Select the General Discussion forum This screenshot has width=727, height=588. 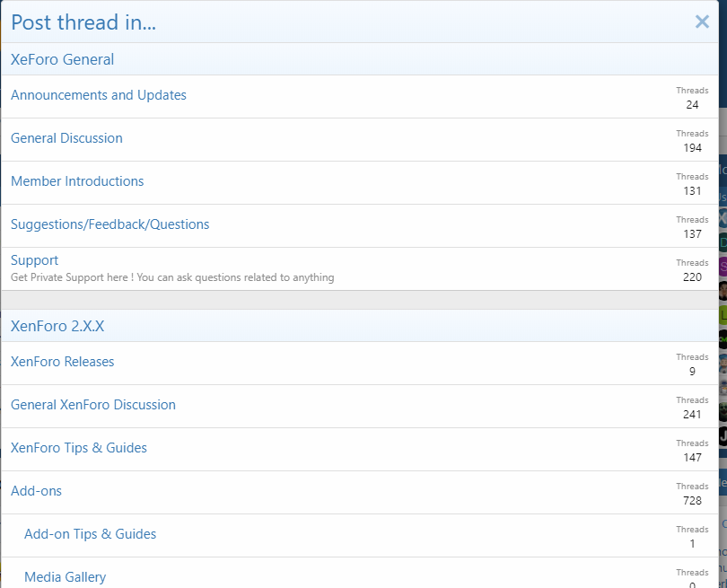(66, 138)
